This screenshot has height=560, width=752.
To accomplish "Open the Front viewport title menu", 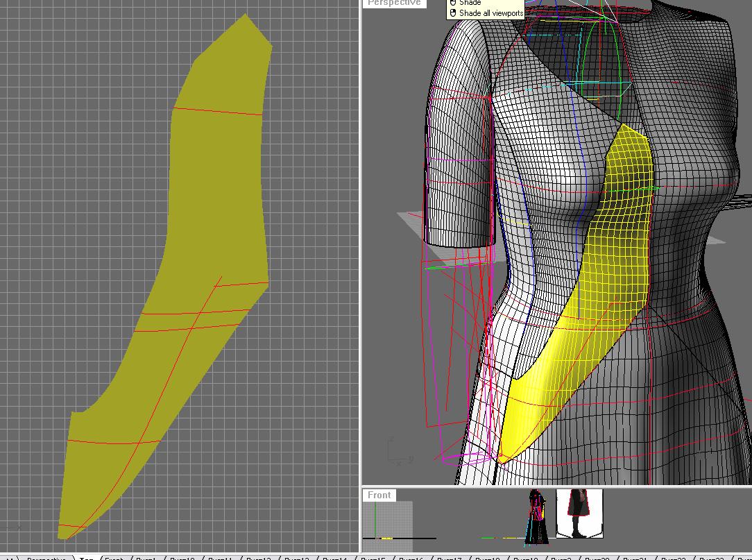I will (x=379, y=495).
